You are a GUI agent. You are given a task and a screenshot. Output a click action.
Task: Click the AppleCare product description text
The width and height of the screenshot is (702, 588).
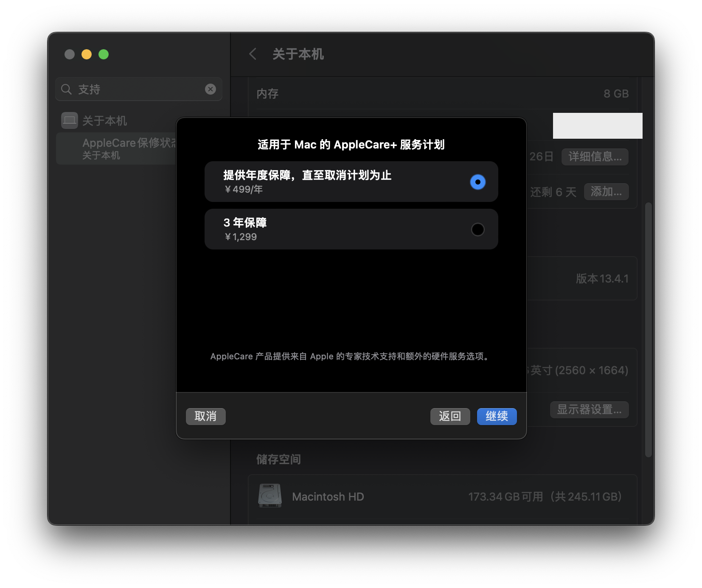point(351,356)
